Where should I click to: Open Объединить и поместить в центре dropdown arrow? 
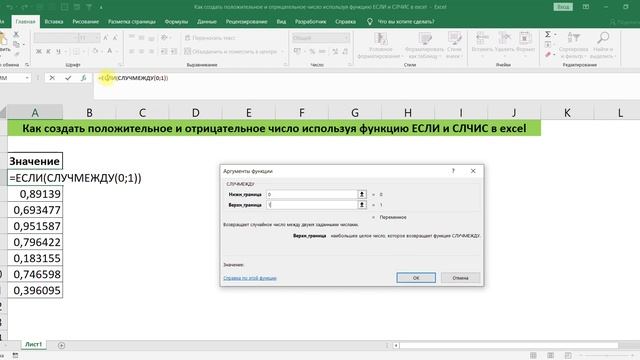[x=282, y=51]
